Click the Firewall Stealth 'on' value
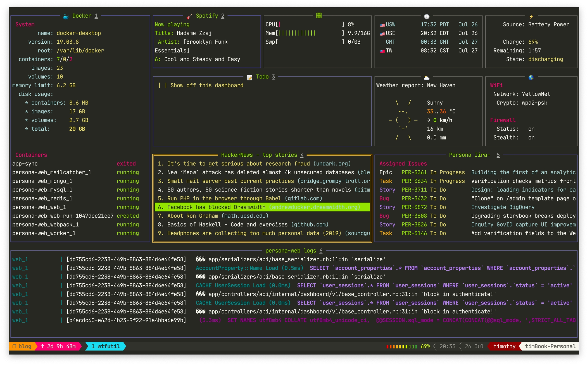 [x=531, y=138]
